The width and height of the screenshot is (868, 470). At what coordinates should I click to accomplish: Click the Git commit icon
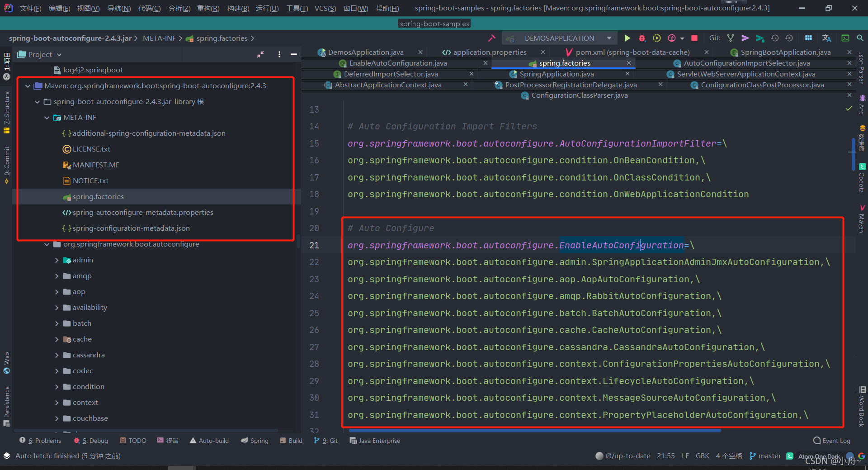(x=745, y=38)
